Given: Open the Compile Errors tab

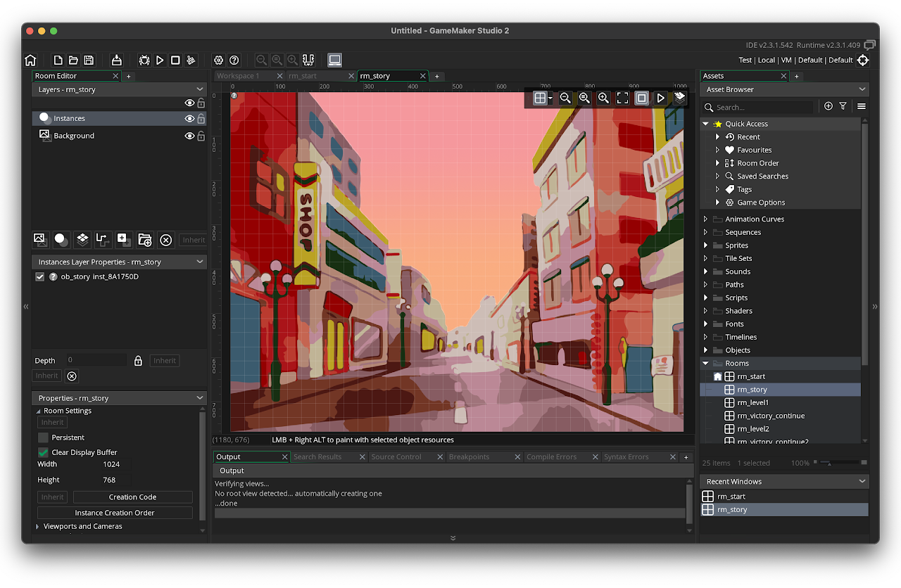Looking at the screenshot, I should (x=552, y=456).
